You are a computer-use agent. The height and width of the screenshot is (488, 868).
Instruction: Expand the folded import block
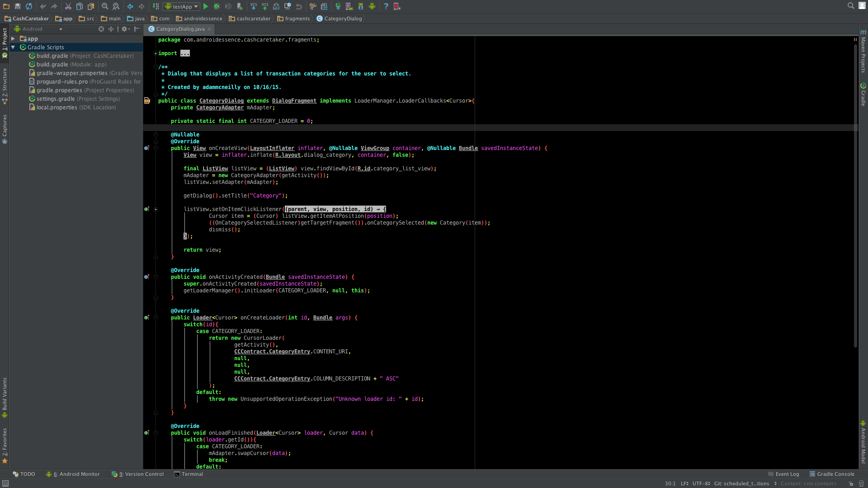point(156,53)
